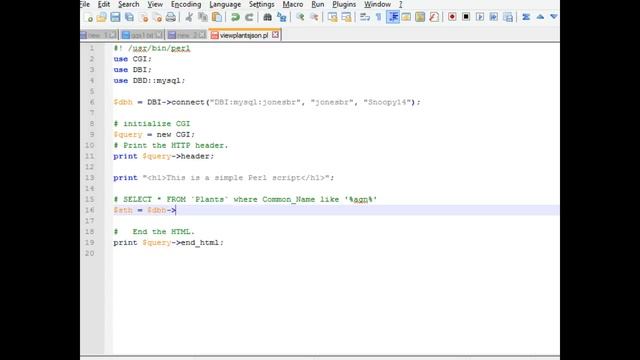Click line number 20 in the margin
This screenshot has height=360, width=640.
click(89, 253)
